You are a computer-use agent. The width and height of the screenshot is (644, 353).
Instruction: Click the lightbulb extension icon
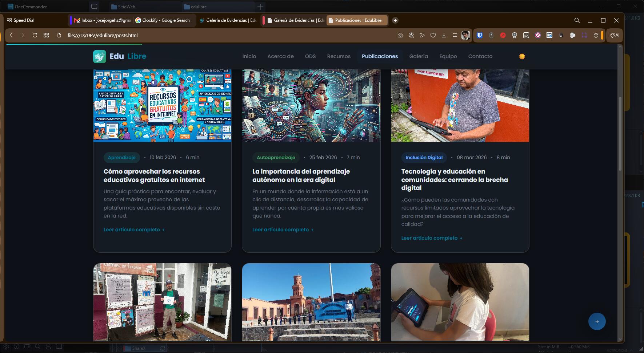coord(515,35)
